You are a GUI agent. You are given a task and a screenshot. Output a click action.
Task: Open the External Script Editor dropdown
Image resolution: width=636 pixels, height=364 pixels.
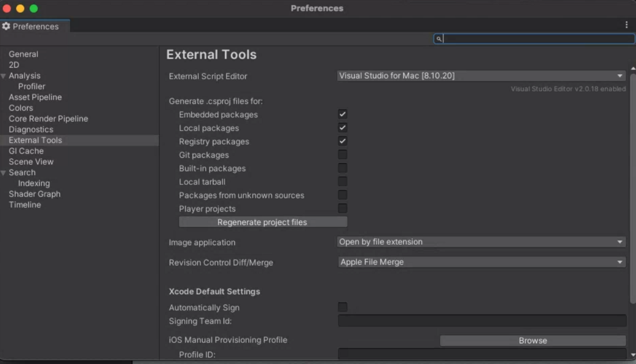pyautogui.click(x=480, y=75)
